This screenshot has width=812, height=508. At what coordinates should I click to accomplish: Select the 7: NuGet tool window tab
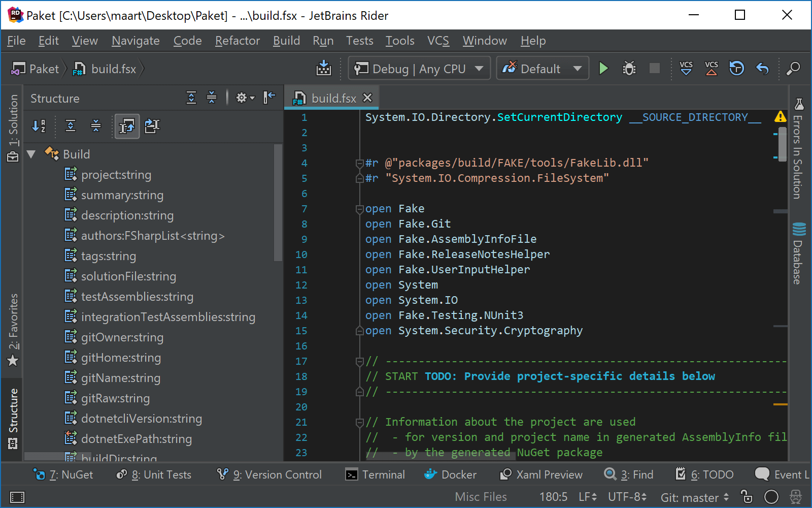[x=64, y=474]
